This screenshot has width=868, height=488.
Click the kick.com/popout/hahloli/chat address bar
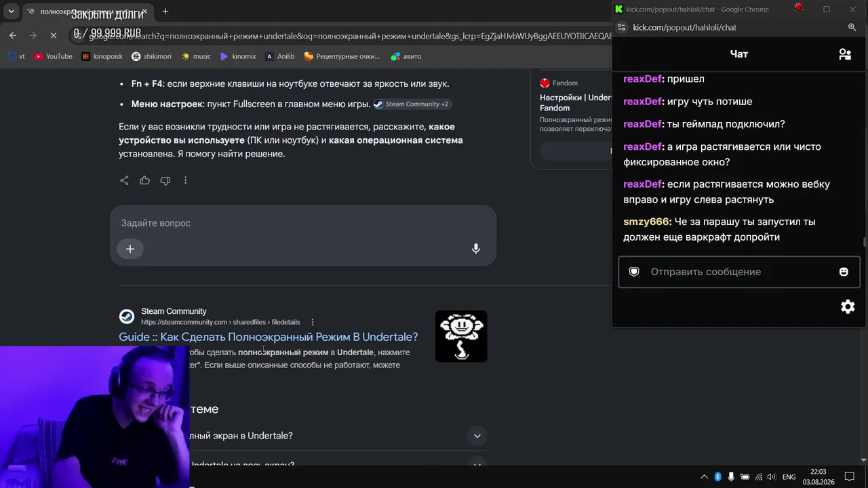coord(684,27)
